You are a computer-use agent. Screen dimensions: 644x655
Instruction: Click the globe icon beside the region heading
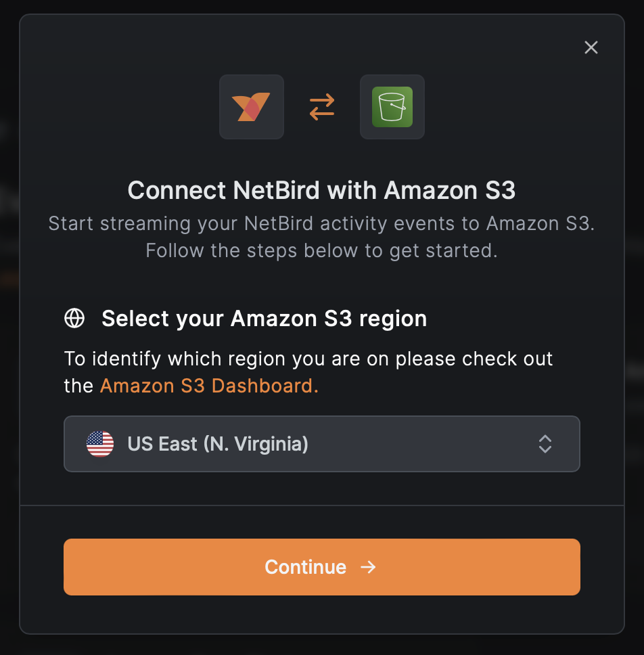tap(74, 318)
